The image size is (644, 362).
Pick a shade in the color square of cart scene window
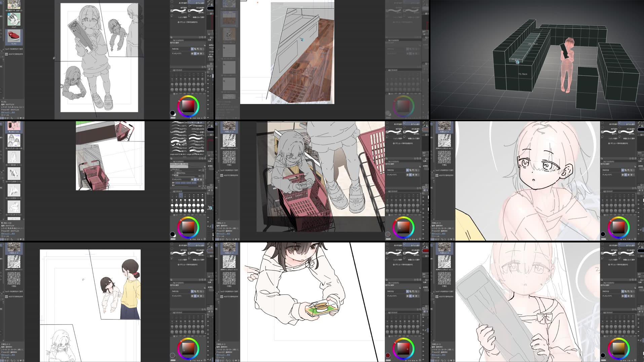point(188,227)
